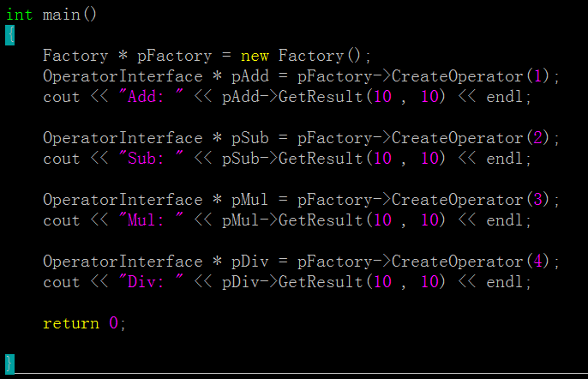
Task: Click 'endl' on the Add output line
Action: tap(504, 97)
